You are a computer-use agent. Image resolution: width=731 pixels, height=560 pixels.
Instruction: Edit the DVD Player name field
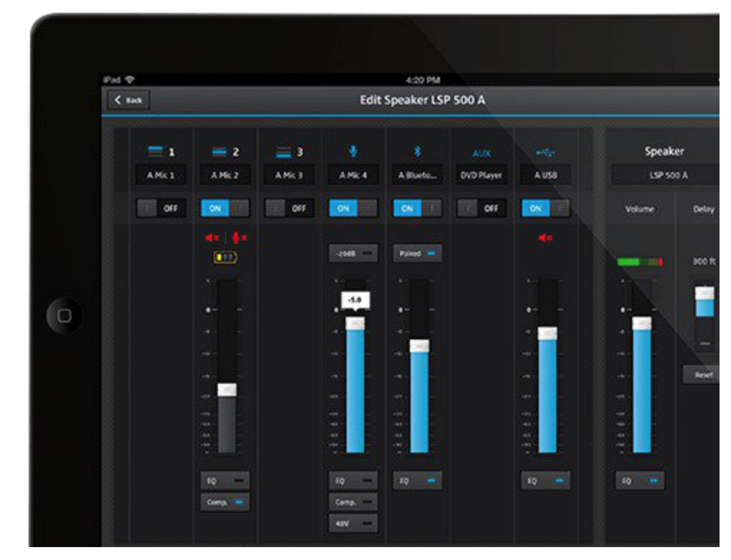482,175
